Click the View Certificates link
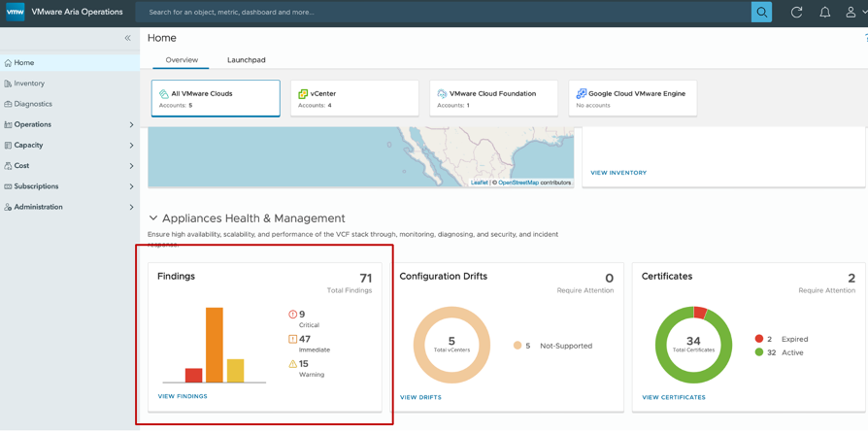Image resolution: width=868 pixels, height=433 pixels. tap(673, 397)
